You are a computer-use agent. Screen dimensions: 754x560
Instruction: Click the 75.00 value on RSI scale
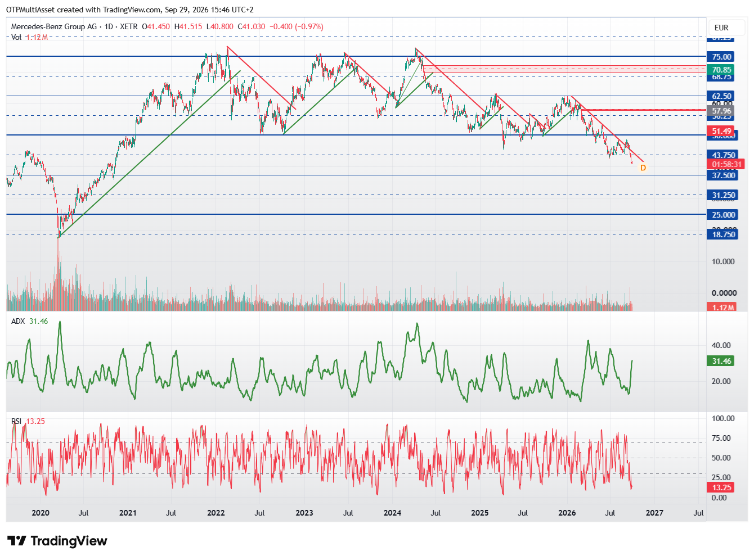(721, 438)
